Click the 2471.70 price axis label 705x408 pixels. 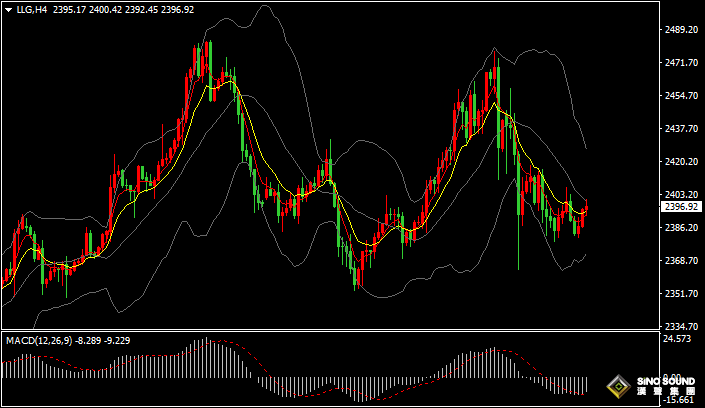tap(680, 63)
